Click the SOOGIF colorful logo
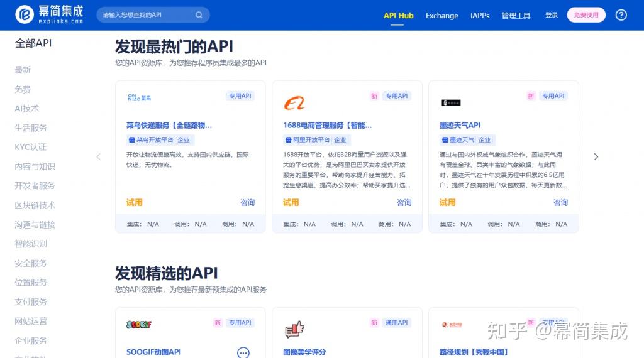644x358 pixels. 139,324
